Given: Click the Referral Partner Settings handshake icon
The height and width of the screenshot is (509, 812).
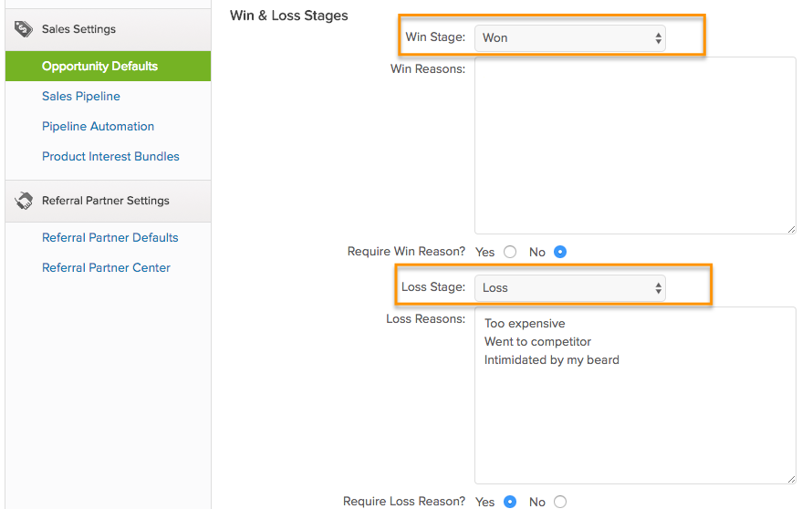Looking at the screenshot, I should pos(24,201).
